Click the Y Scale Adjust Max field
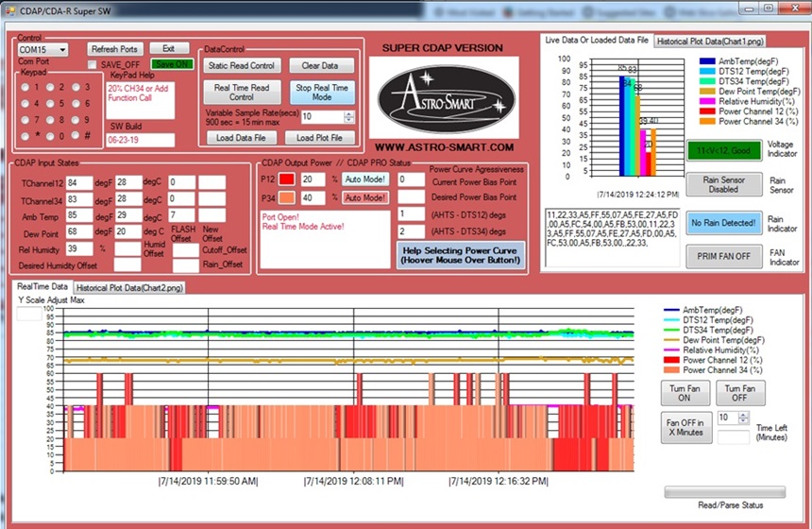812x529 pixels. click(x=29, y=313)
